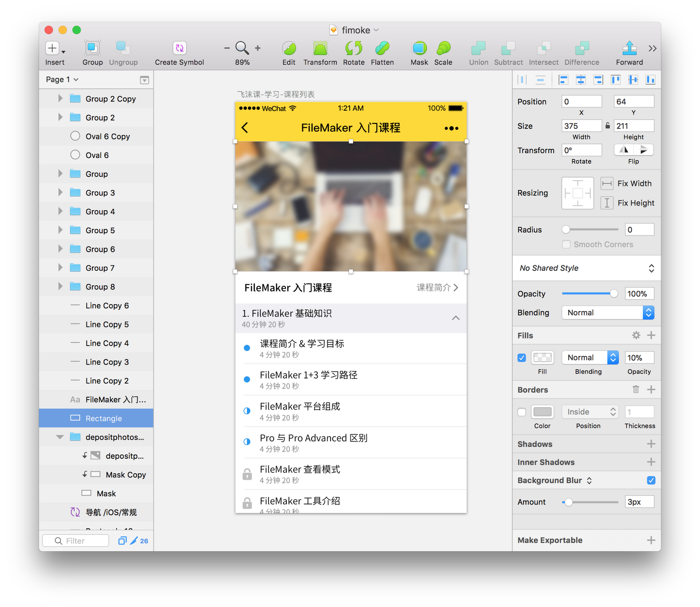Screen dimensions: 700x607
Task: Show more toolbar items overflow arrow
Action: 652,48
